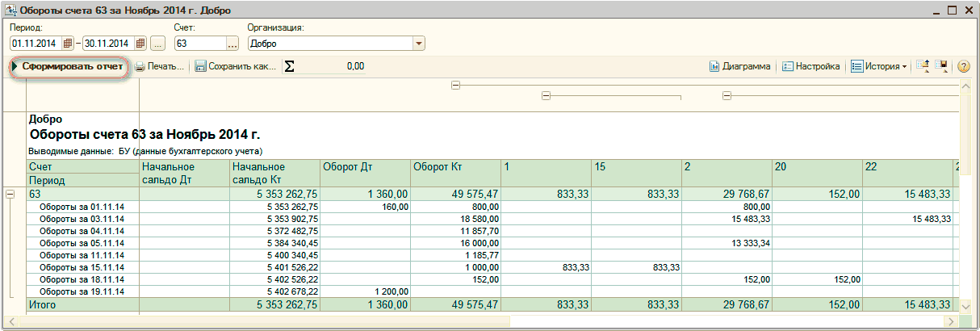Viewport: 980px width, 331px height.
Task: Open calendar for start date 01.11.2014
Action: 67,43
